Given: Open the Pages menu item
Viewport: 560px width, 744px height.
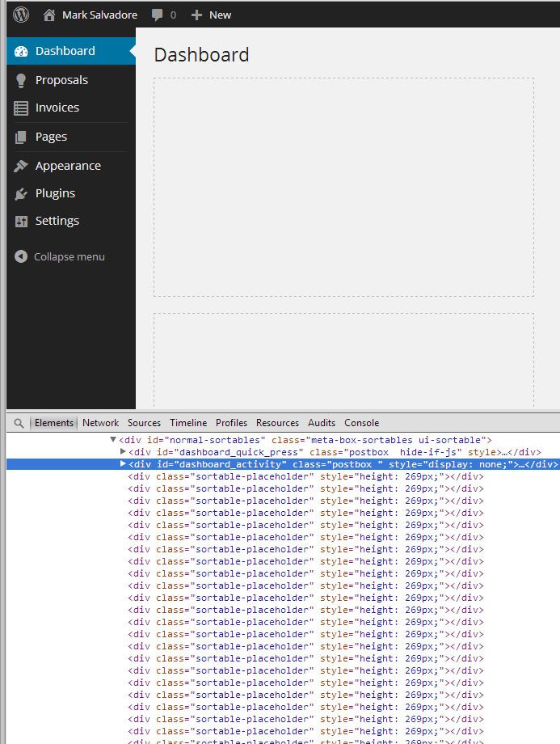Looking at the screenshot, I should tap(51, 137).
